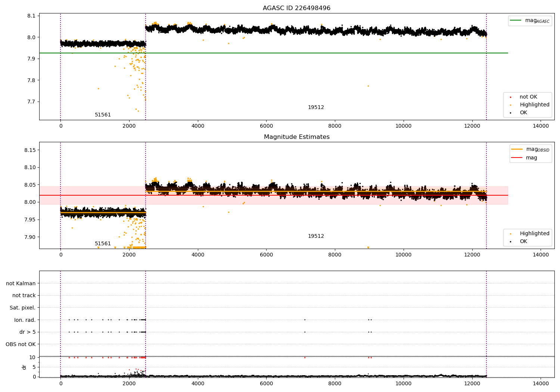The height and width of the screenshot is (392, 560).
Task: Click the 6000 tick under the Magnitude Estimates plot
Action: 266,255
